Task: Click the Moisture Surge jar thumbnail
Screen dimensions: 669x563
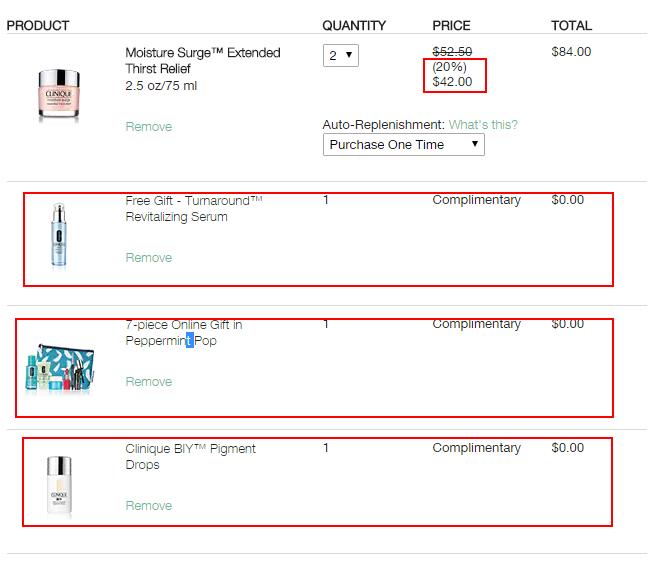Action: 59,94
